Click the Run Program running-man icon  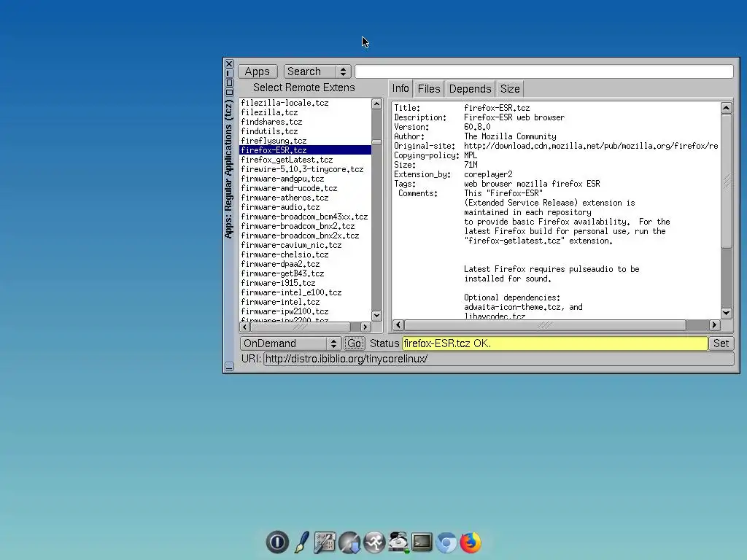[x=374, y=542]
